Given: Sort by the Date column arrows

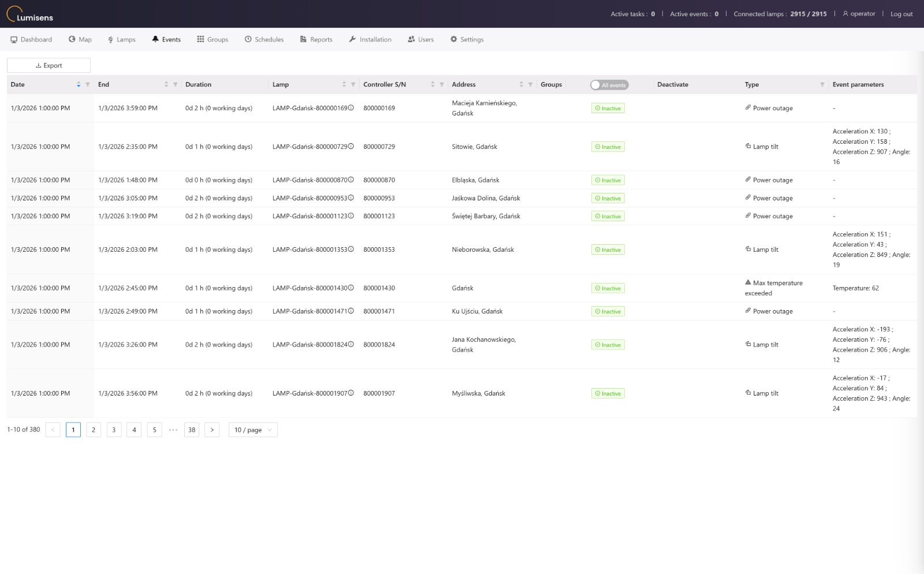Looking at the screenshot, I should [79, 84].
